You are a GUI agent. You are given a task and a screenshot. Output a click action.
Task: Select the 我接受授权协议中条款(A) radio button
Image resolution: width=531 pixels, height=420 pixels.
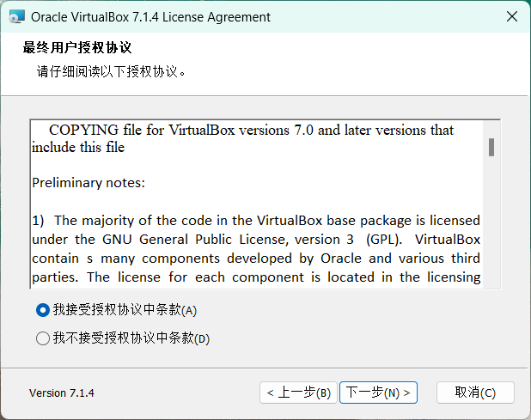(x=43, y=310)
